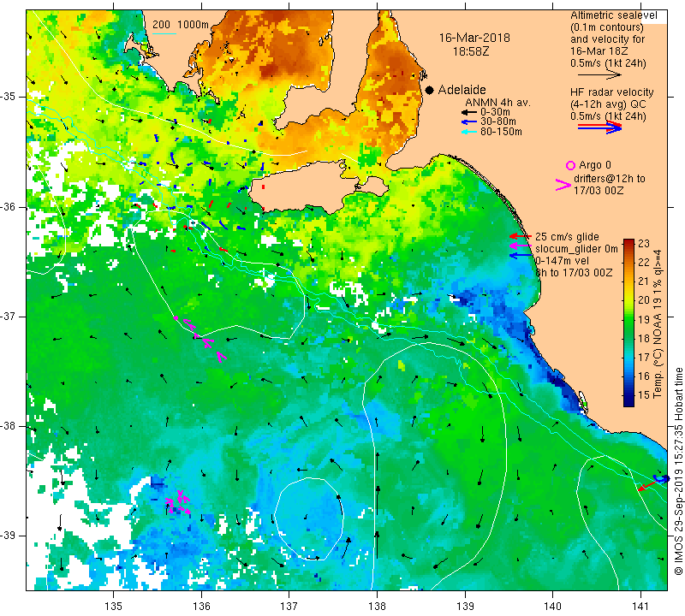Click the colorbar tick label 18
The width and height of the screenshot is (685, 616).
[644, 338]
